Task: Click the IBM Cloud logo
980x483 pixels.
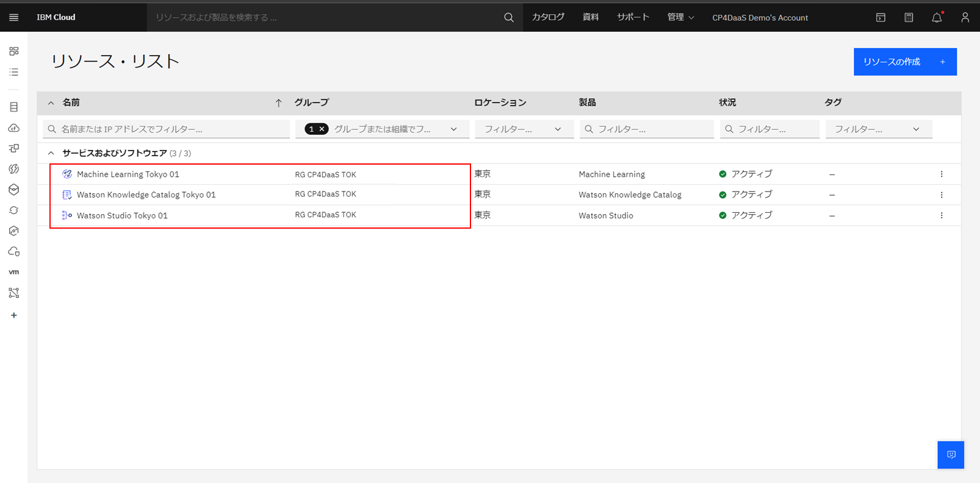Action: coord(56,18)
